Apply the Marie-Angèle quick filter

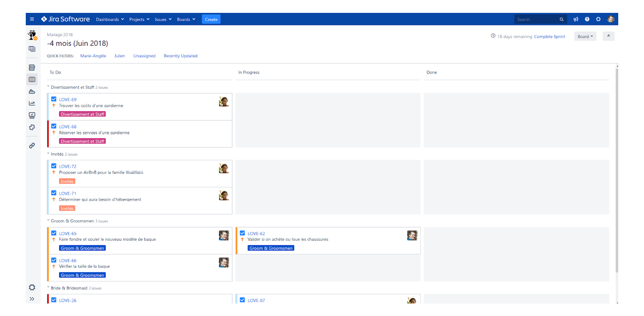pos(93,56)
